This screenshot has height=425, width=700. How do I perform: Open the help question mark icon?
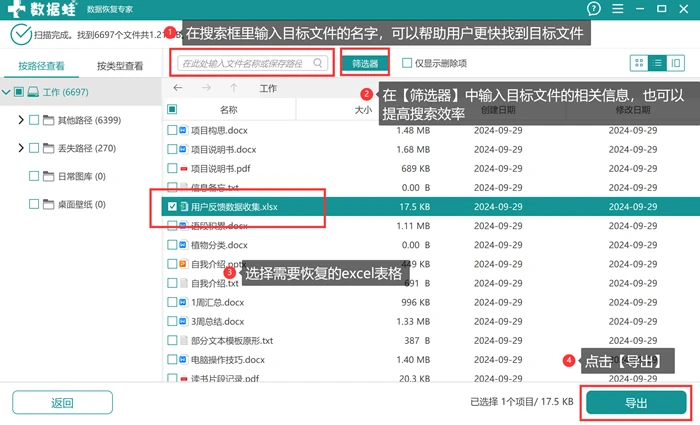tap(593, 9)
